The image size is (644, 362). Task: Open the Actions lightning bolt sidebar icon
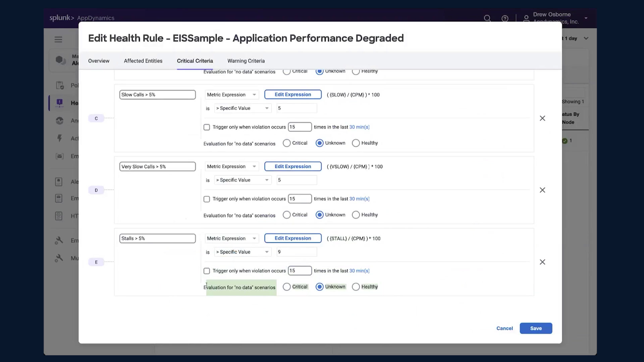pos(60,138)
